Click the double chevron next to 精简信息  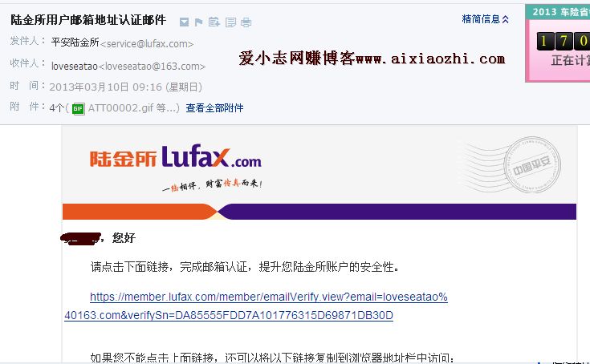(506, 19)
